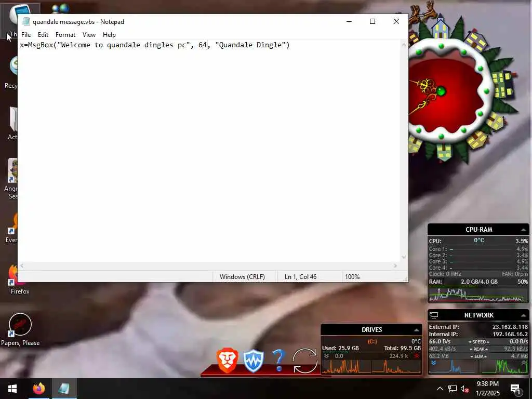
Task: Click the monitor icon in NETWORK widget header
Action: pos(434,315)
